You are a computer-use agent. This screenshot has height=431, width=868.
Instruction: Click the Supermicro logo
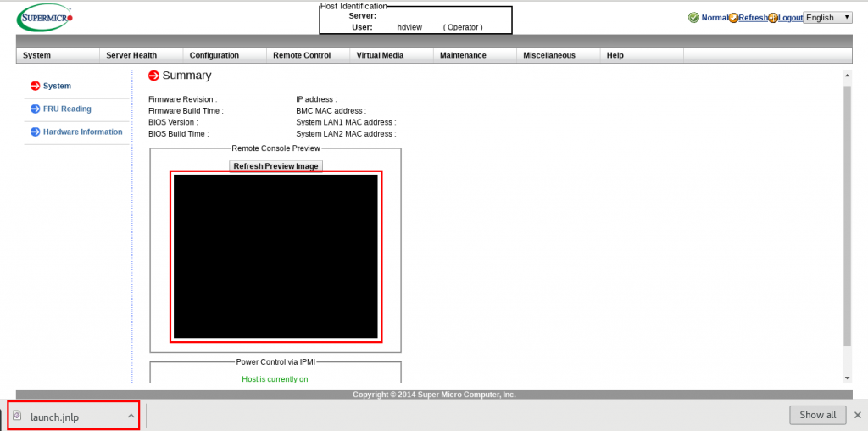[45, 19]
